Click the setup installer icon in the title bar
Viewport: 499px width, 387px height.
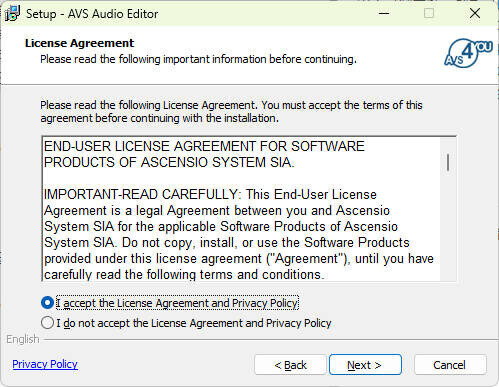(x=13, y=13)
